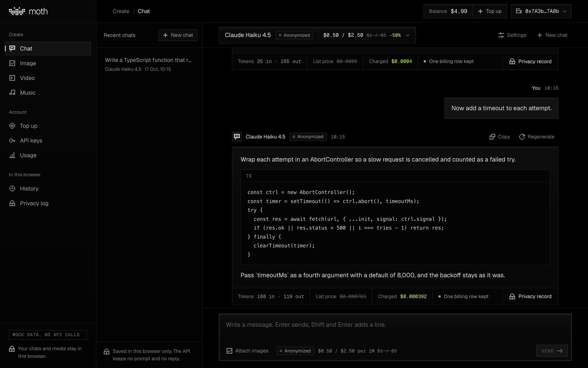Open the Music section
Viewport: 588px width, 368px height.
tap(48, 93)
